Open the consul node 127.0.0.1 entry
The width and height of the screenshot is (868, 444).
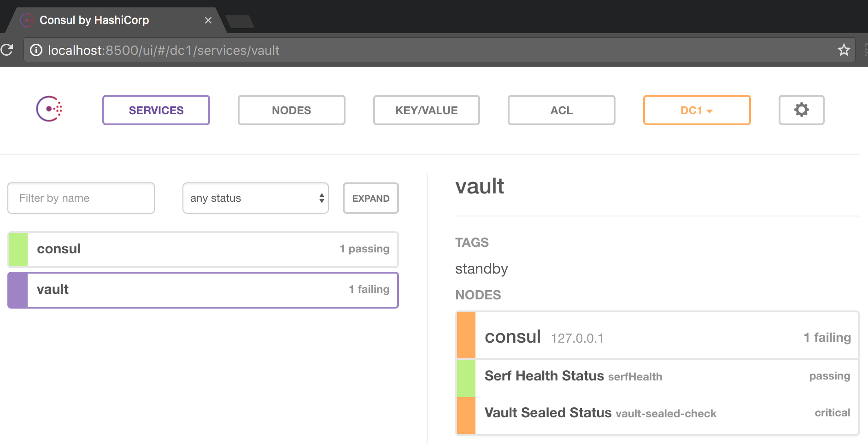click(657, 336)
